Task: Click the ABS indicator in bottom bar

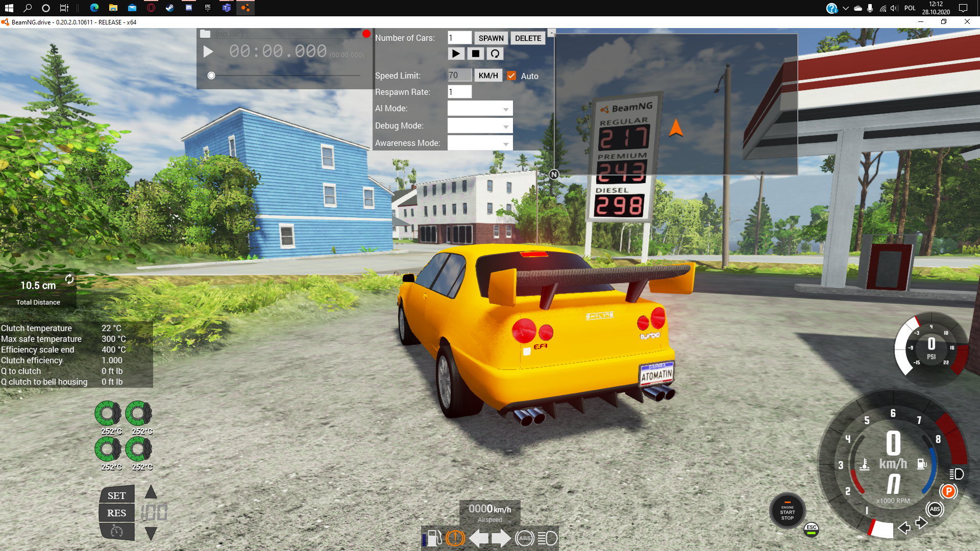Action: pyautogui.click(x=525, y=538)
